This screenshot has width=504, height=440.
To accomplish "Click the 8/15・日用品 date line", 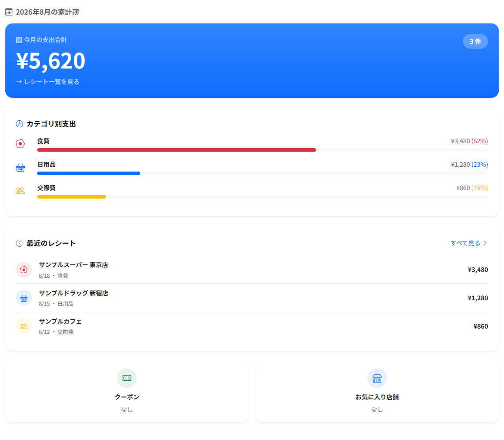I will tap(56, 304).
